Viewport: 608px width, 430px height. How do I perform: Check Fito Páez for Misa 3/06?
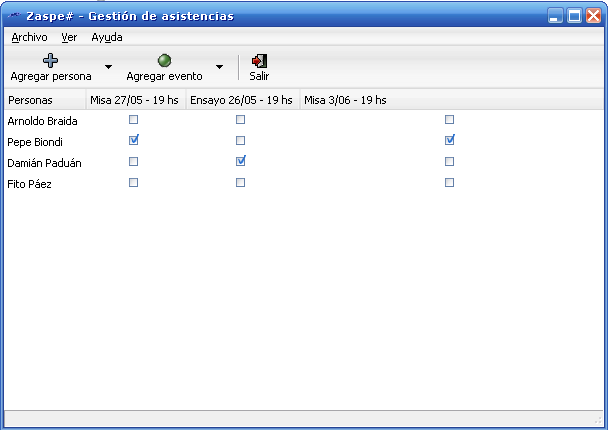[449, 183]
